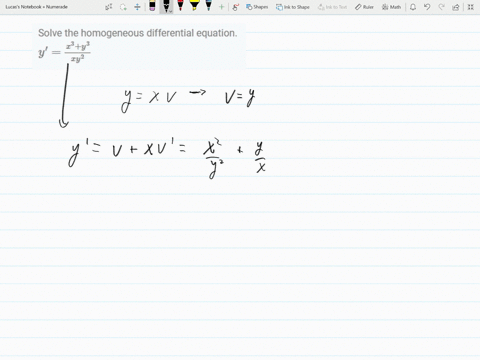480x360 pixels.
Task: Select the blue pen
Action: 209,6
